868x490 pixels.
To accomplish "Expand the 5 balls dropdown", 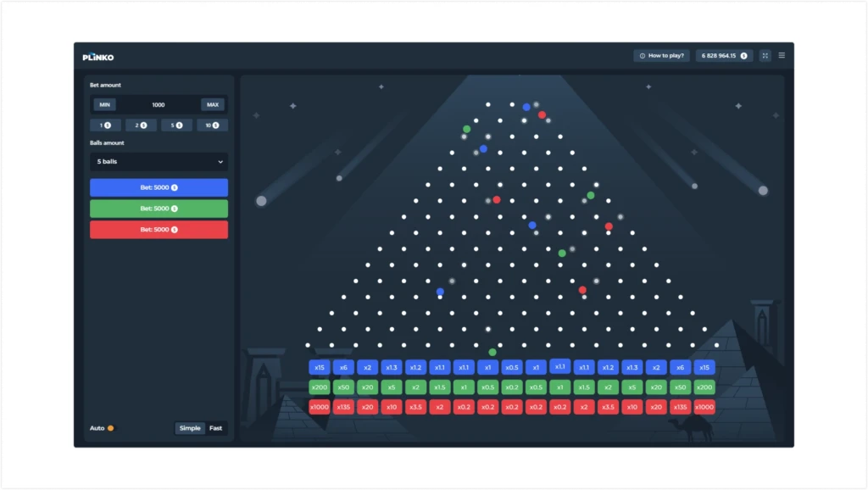I will 159,162.
